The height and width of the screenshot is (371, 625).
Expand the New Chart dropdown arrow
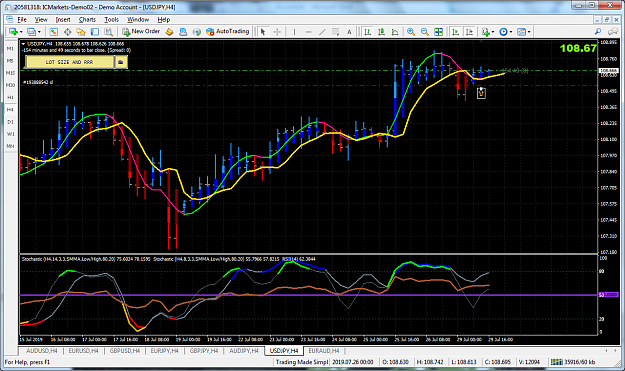(21, 32)
